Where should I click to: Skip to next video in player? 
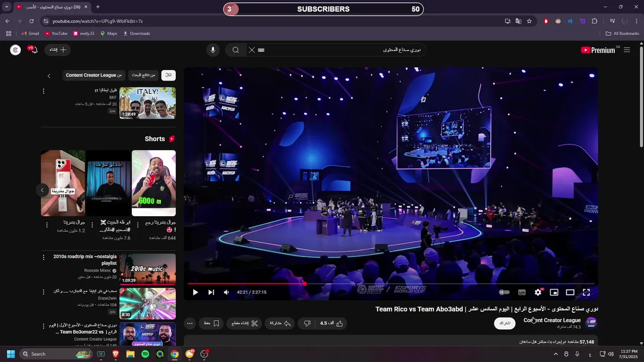click(x=211, y=292)
